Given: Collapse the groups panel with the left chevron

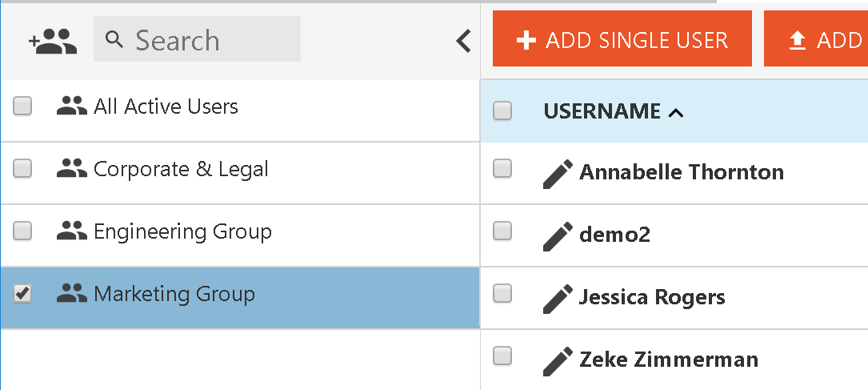Looking at the screenshot, I should click(x=463, y=41).
